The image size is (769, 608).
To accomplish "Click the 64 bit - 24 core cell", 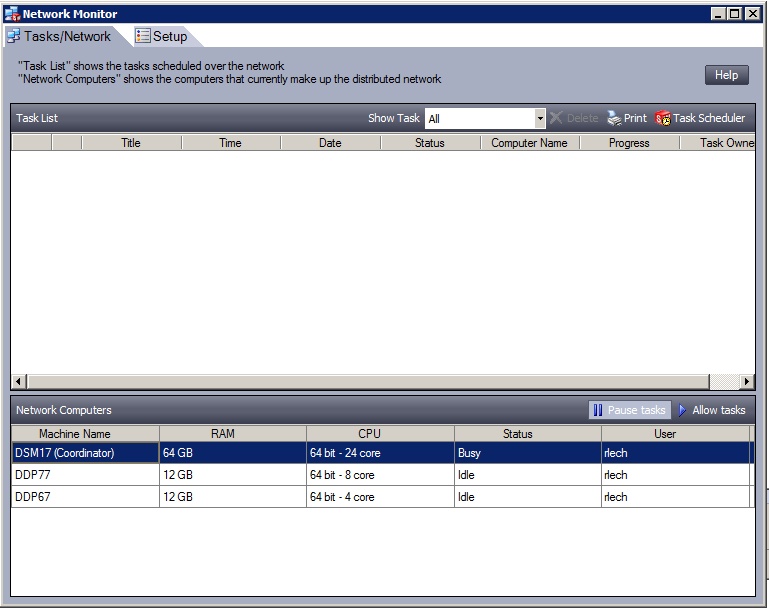I will 381,453.
